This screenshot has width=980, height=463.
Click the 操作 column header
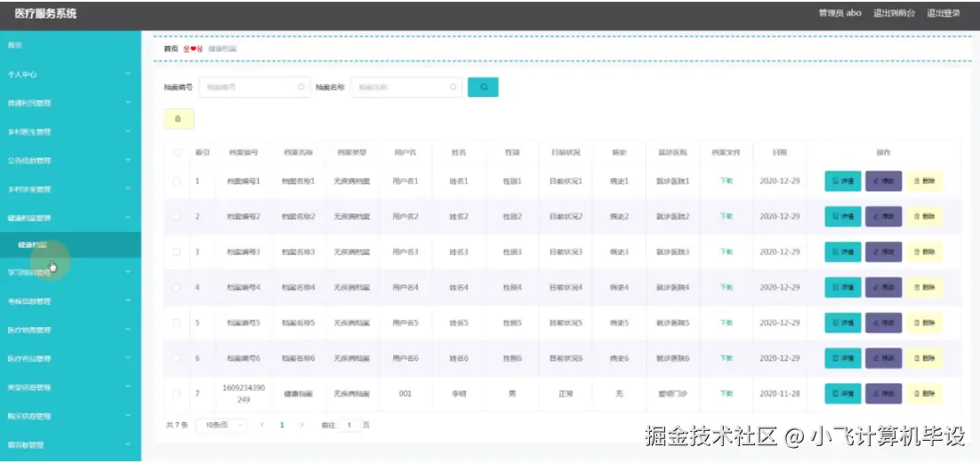(883, 152)
